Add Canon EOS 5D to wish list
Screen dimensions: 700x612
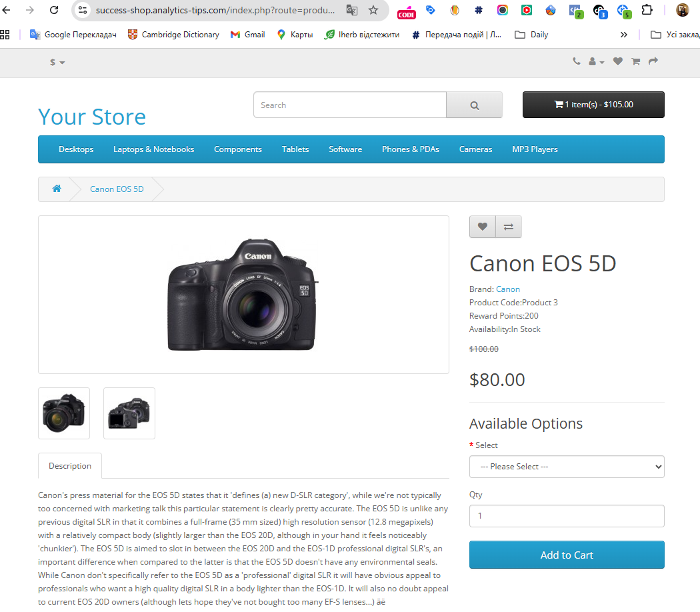pyautogui.click(x=483, y=227)
